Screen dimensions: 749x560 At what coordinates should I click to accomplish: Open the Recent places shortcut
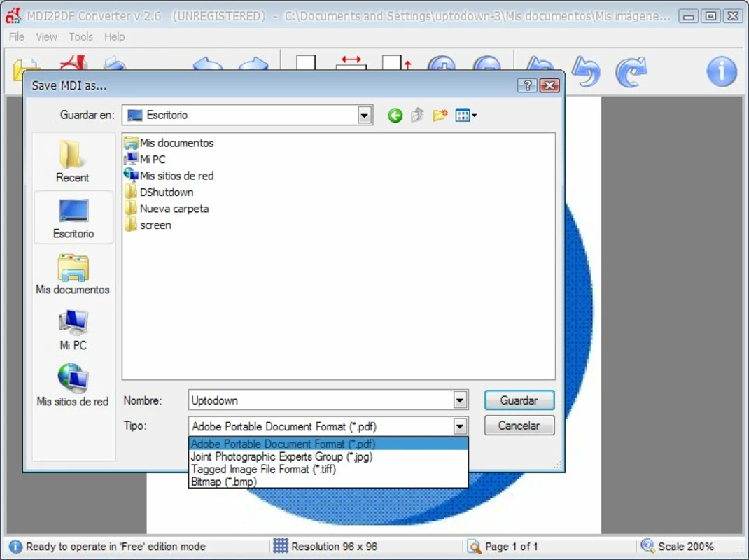click(73, 162)
